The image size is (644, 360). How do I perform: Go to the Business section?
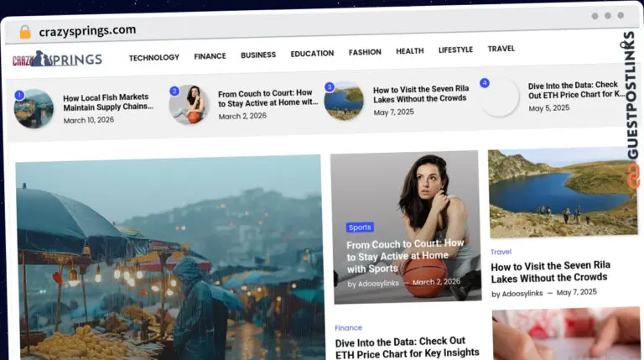coord(257,55)
